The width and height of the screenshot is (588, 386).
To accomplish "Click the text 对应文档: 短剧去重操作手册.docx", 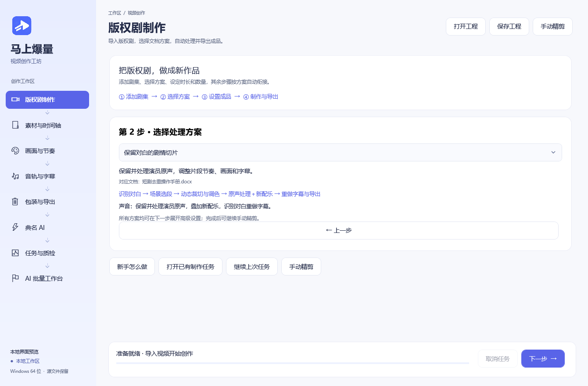I will pyautogui.click(x=155, y=181).
